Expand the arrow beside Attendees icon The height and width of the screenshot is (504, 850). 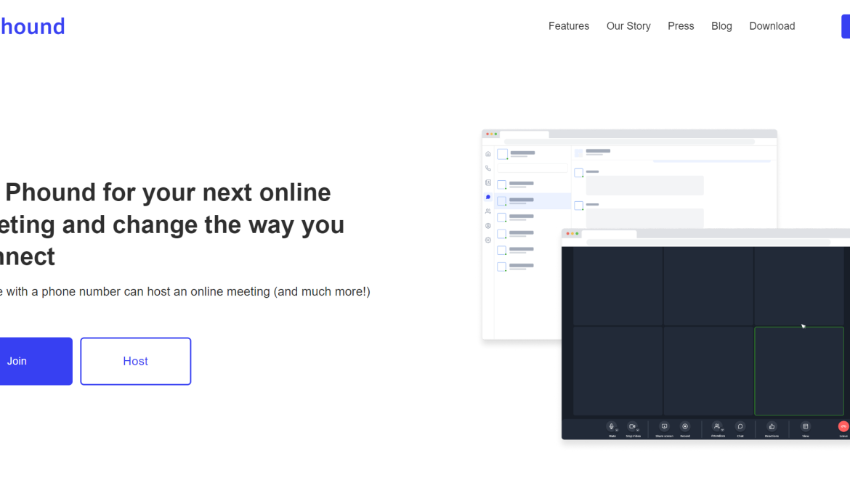click(x=723, y=430)
